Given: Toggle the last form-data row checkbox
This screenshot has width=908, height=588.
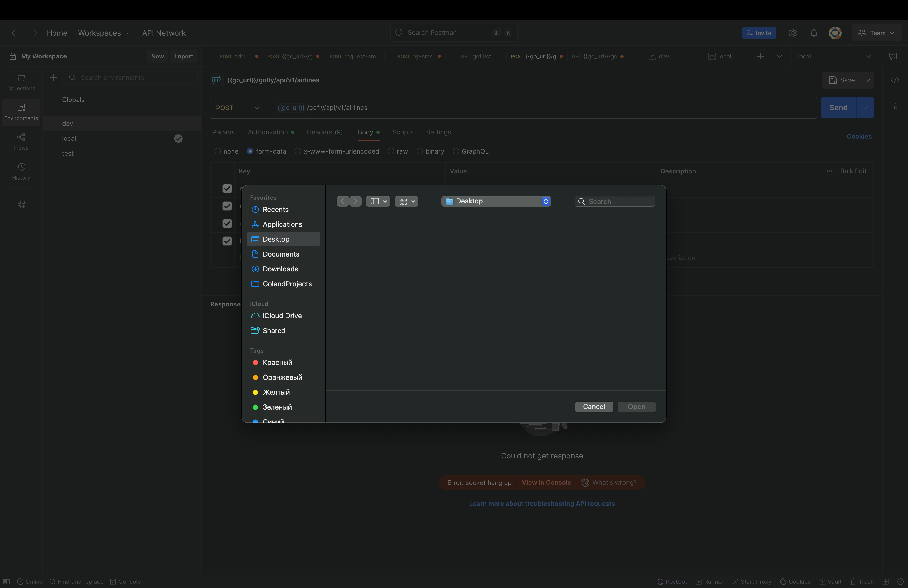Looking at the screenshot, I should click(x=227, y=241).
